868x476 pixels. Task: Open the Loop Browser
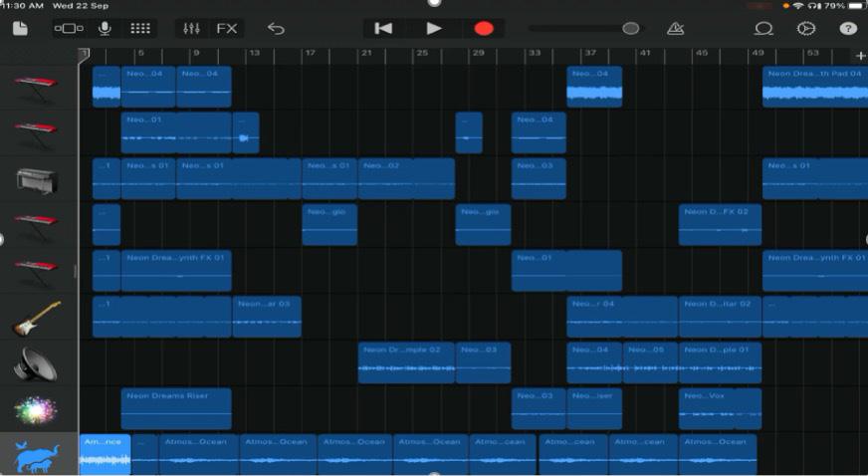[x=763, y=28]
